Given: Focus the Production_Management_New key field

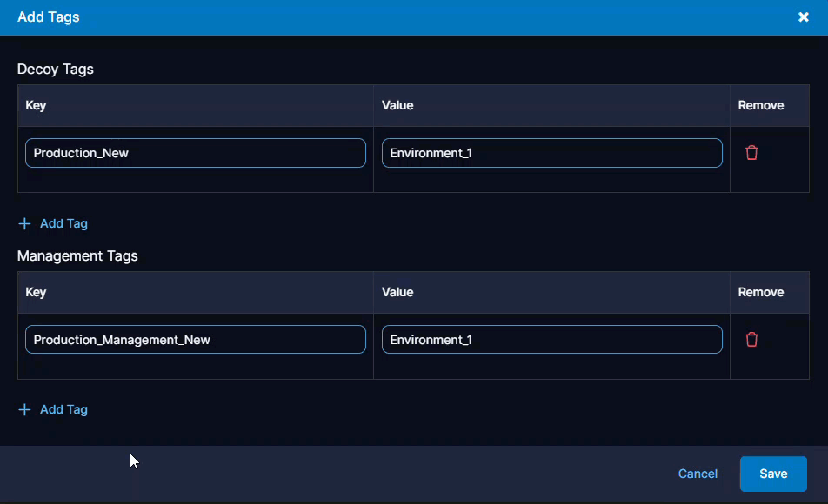Looking at the screenshot, I should tap(196, 340).
